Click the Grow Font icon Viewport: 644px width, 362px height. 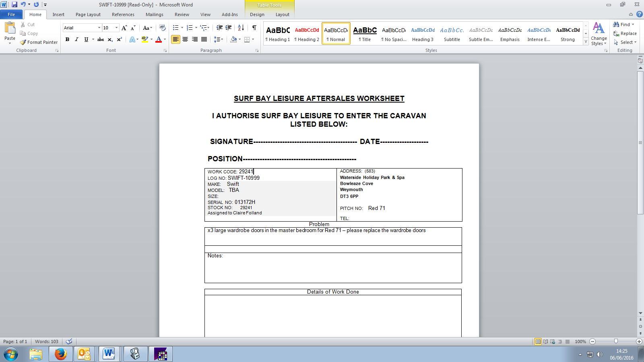coord(124,28)
